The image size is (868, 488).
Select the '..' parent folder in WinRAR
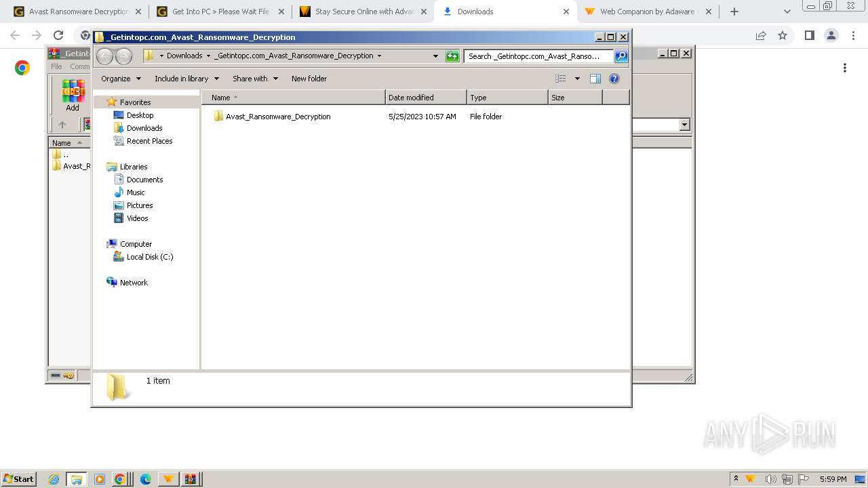tap(61, 155)
